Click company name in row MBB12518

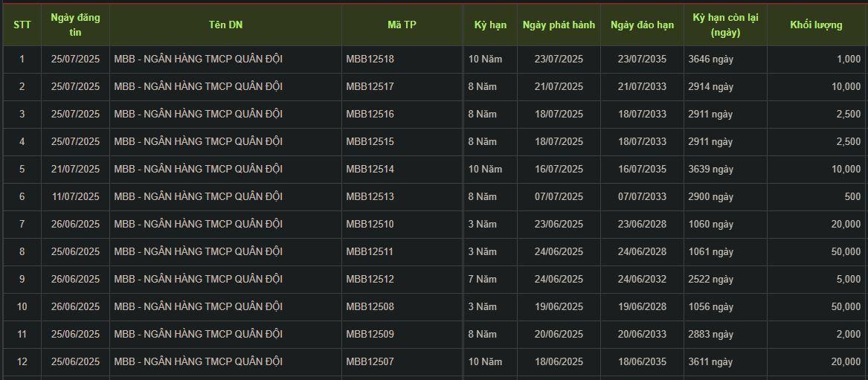[198, 59]
